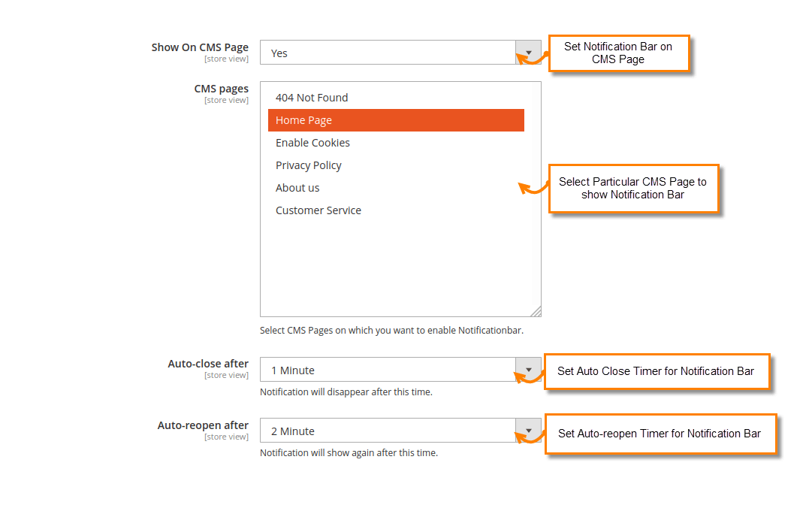This screenshot has height=514, width=812.
Task: Select the Customer Service CMS page
Action: [x=318, y=210]
